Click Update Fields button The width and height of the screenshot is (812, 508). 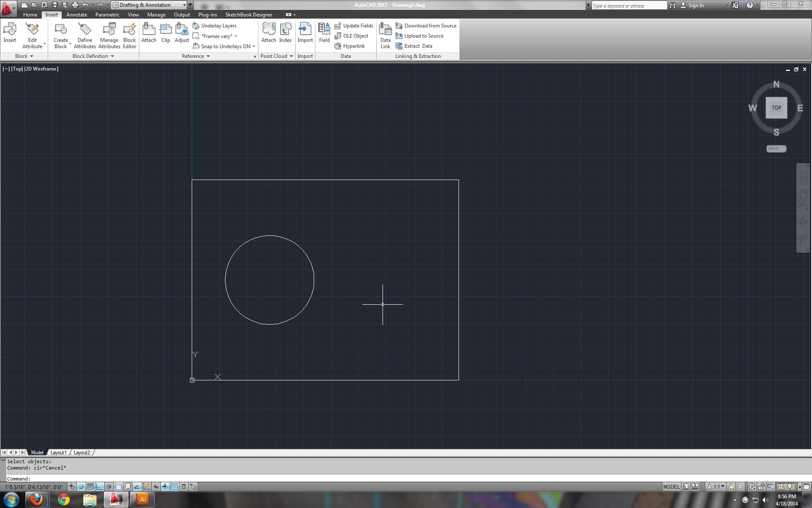pos(354,26)
